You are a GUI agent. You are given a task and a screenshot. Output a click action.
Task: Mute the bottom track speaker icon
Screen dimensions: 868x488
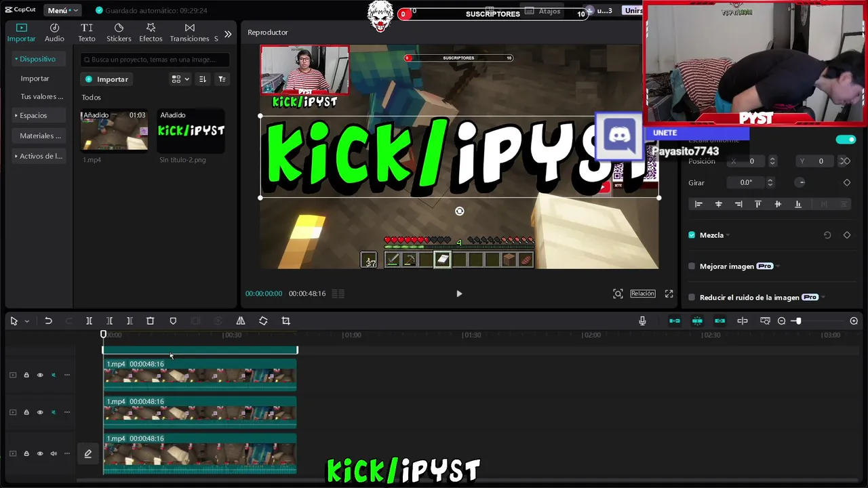[54, 453]
